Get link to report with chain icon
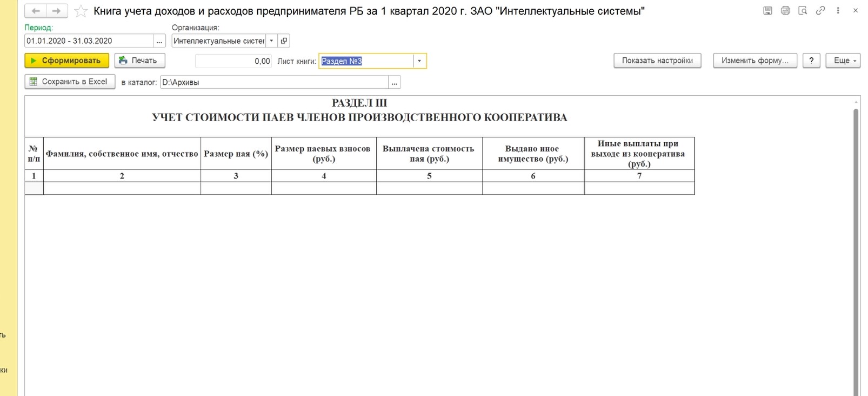This screenshot has height=396, width=868. coord(820,10)
